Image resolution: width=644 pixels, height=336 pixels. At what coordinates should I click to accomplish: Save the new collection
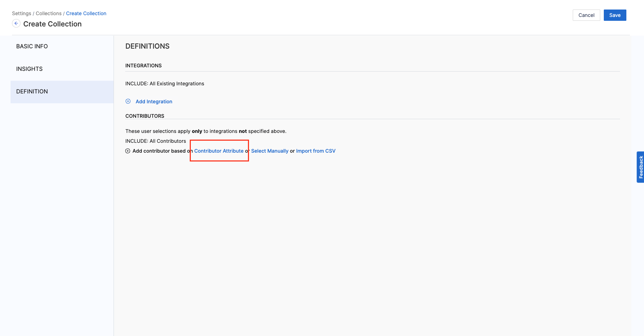615,15
